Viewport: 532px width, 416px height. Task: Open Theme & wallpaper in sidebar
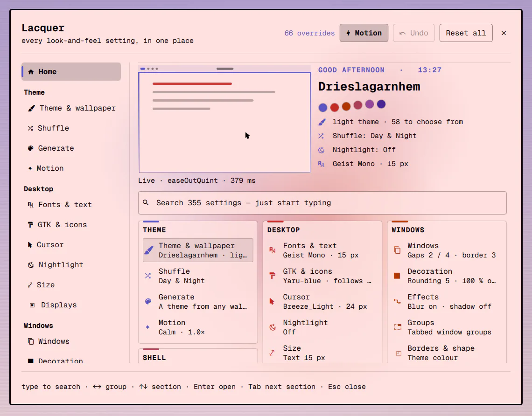pyautogui.click(x=71, y=108)
